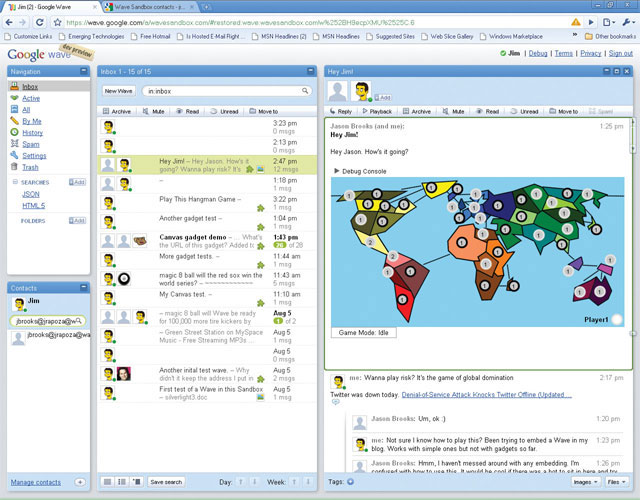Open the Images dropdown
Screen dimensions: 640x500
[585, 482]
